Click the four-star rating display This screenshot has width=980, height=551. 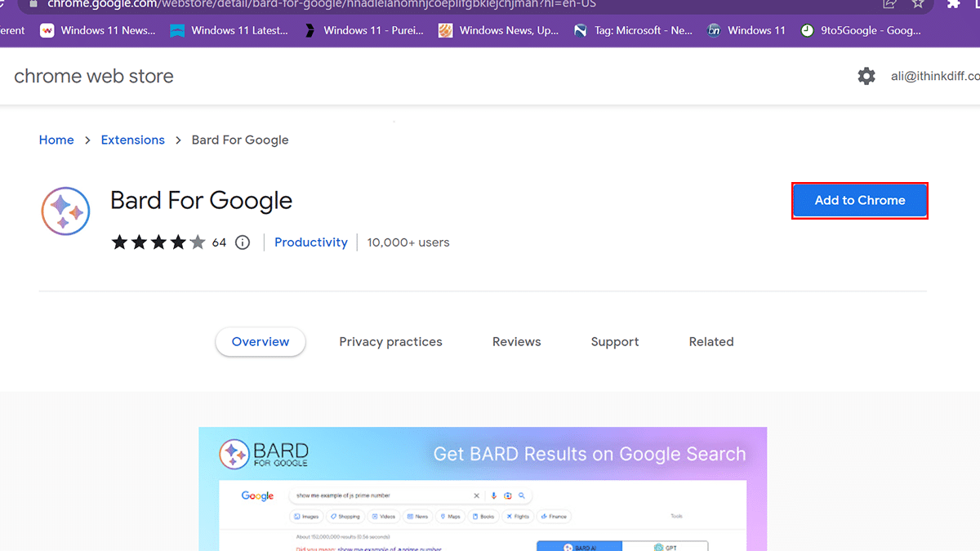pos(158,242)
